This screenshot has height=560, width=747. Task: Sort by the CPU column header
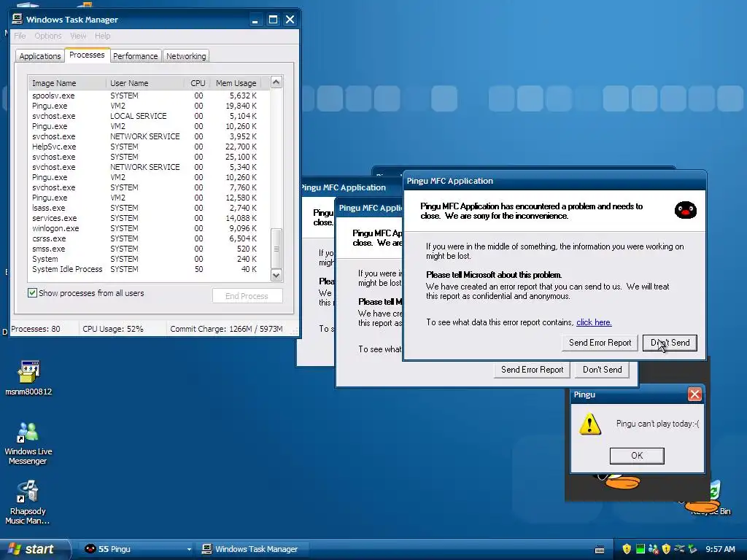click(x=197, y=83)
